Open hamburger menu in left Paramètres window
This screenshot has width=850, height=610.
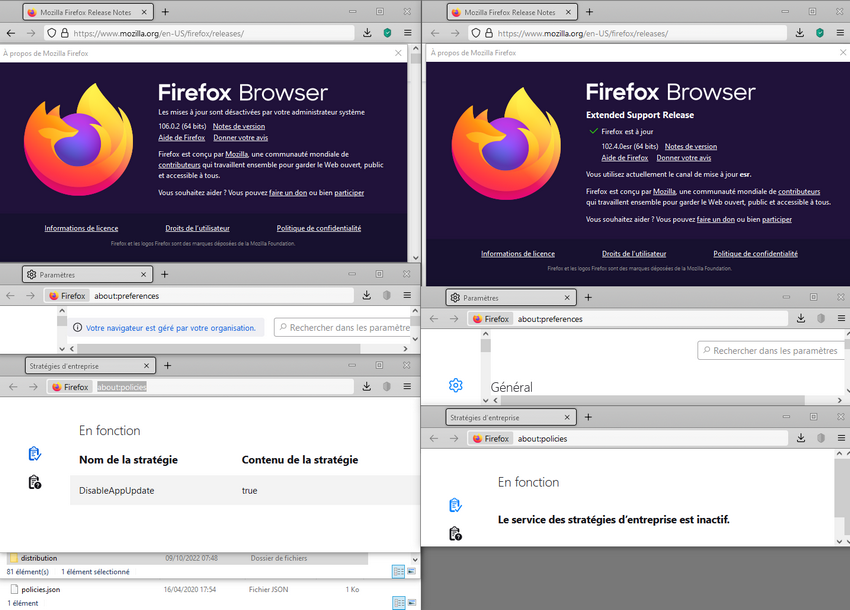tap(407, 295)
